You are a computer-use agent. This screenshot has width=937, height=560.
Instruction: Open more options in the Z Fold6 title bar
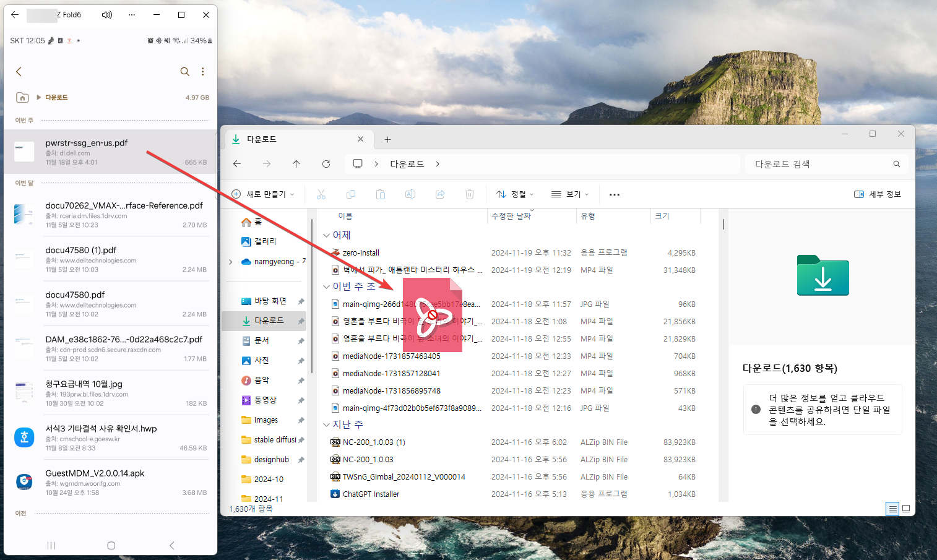tap(132, 15)
